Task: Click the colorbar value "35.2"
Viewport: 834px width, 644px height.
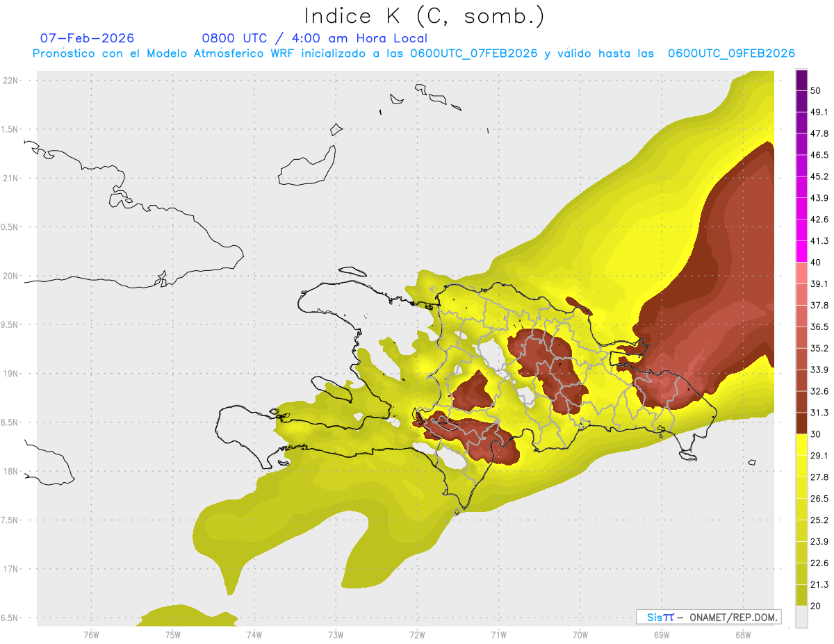Action: pyautogui.click(x=819, y=348)
